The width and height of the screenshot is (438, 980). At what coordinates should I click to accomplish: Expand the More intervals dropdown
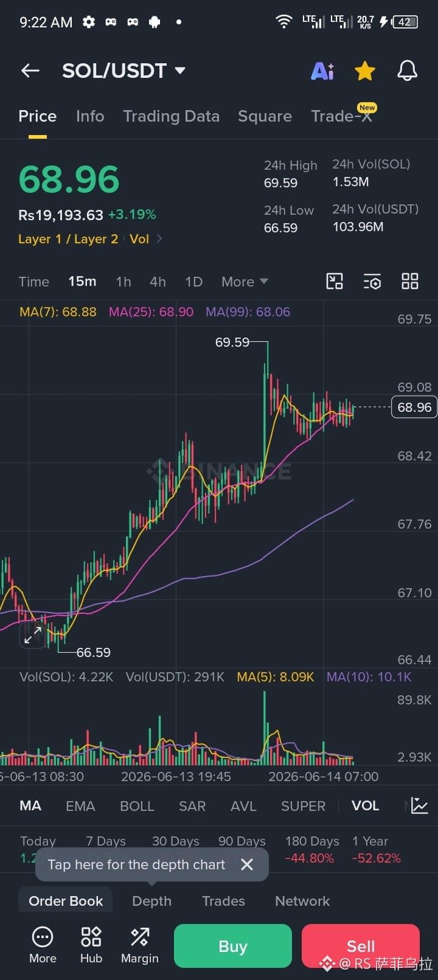(245, 282)
